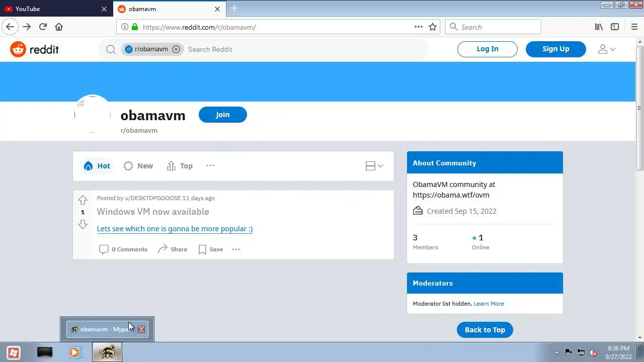The width and height of the screenshot is (644, 362).
Task: Open the page actions three-dot menu
Action: point(419,27)
